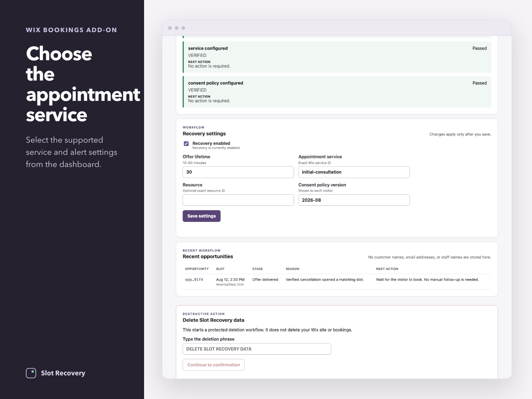Click the "Offer lifetime" field label
Viewport: 532px width, 399px height.
pyautogui.click(x=196, y=157)
